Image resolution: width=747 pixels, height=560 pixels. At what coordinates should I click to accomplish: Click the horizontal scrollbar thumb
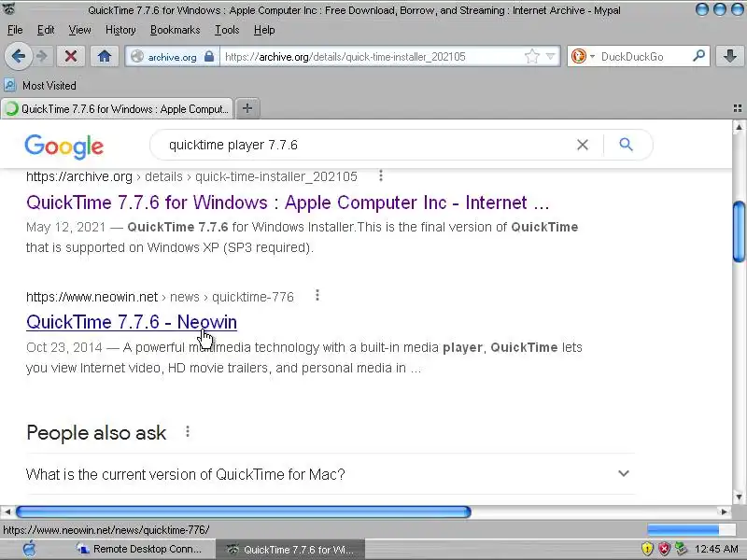coord(244,511)
